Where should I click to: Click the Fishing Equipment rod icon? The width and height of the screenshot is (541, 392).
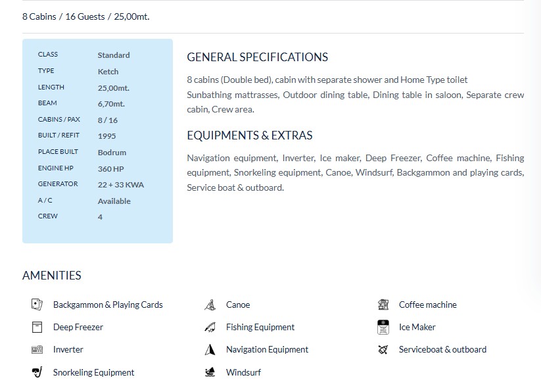pos(210,327)
